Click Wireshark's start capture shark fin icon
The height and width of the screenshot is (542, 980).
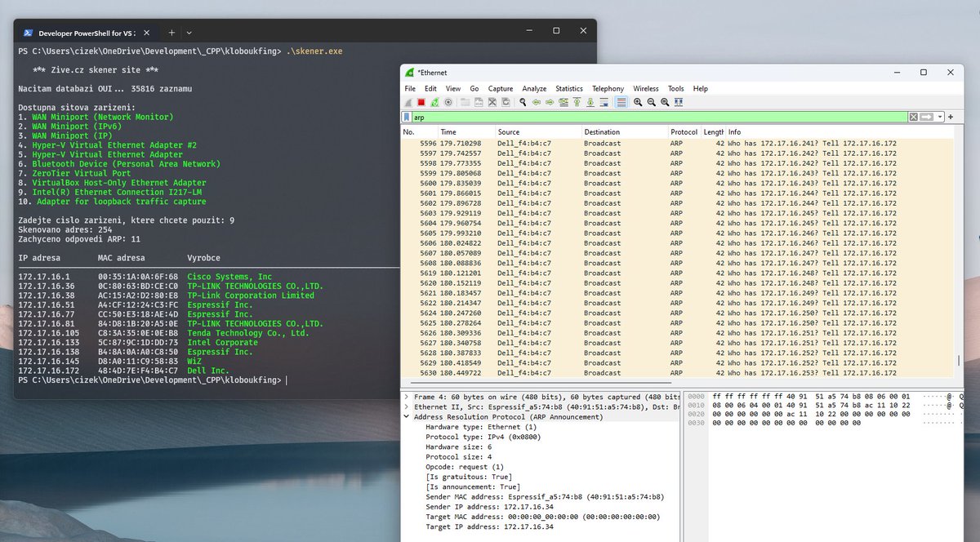pyautogui.click(x=409, y=102)
